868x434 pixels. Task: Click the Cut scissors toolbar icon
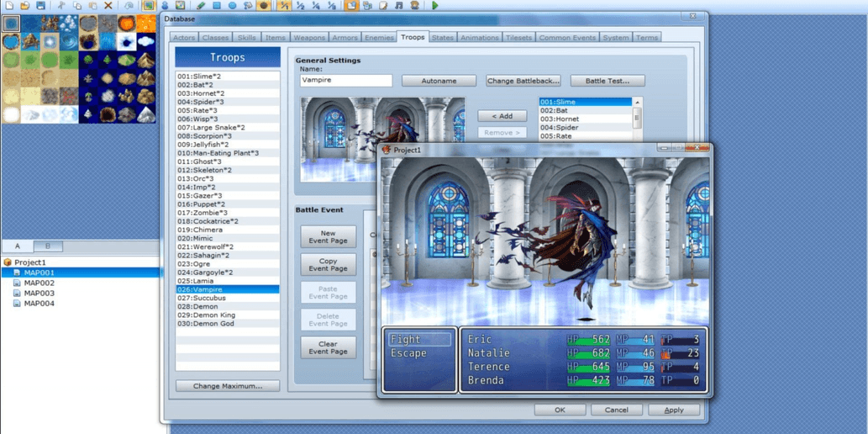(61, 6)
